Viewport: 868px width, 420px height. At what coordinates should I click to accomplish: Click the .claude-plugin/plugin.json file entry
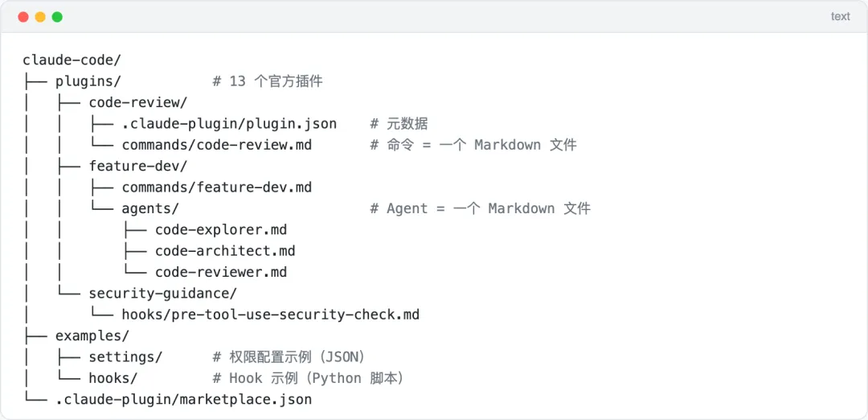229,124
